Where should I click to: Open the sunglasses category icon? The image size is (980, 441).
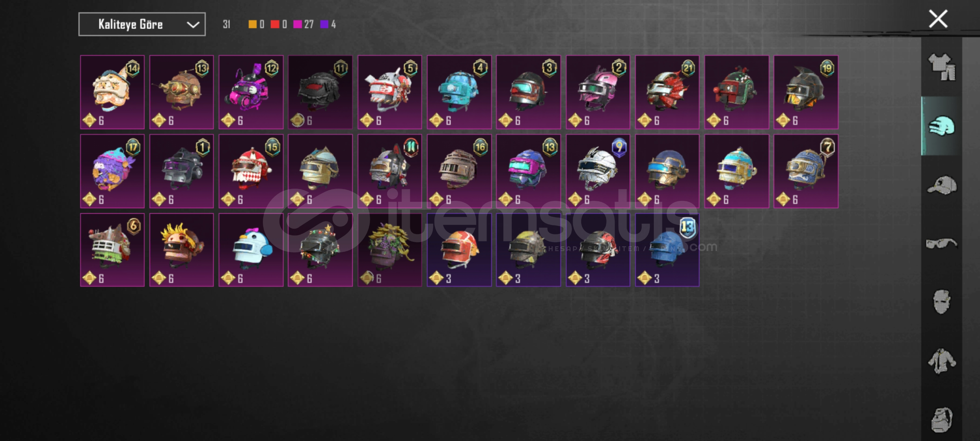(942, 244)
